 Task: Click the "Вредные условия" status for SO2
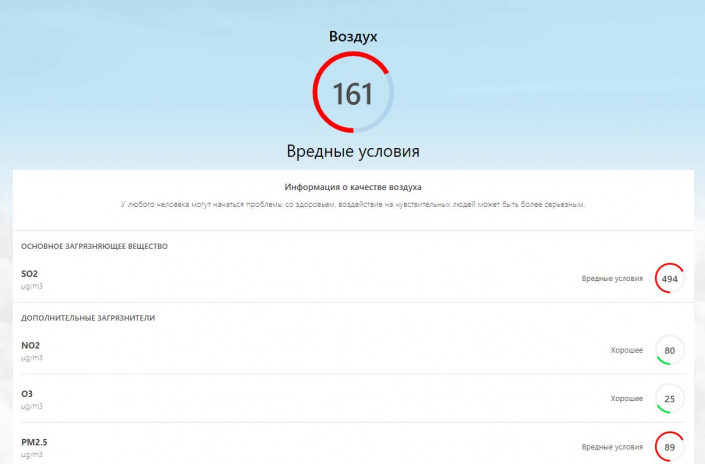612,279
